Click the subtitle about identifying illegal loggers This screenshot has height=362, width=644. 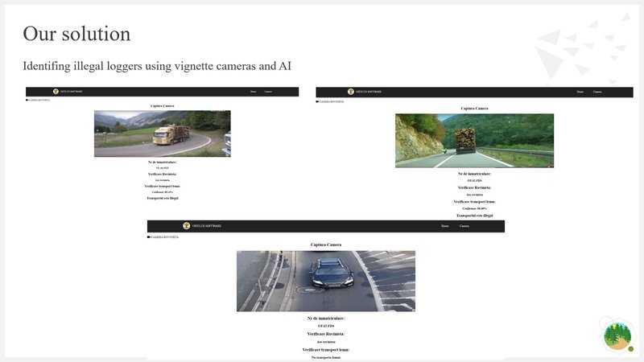(157, 65)
